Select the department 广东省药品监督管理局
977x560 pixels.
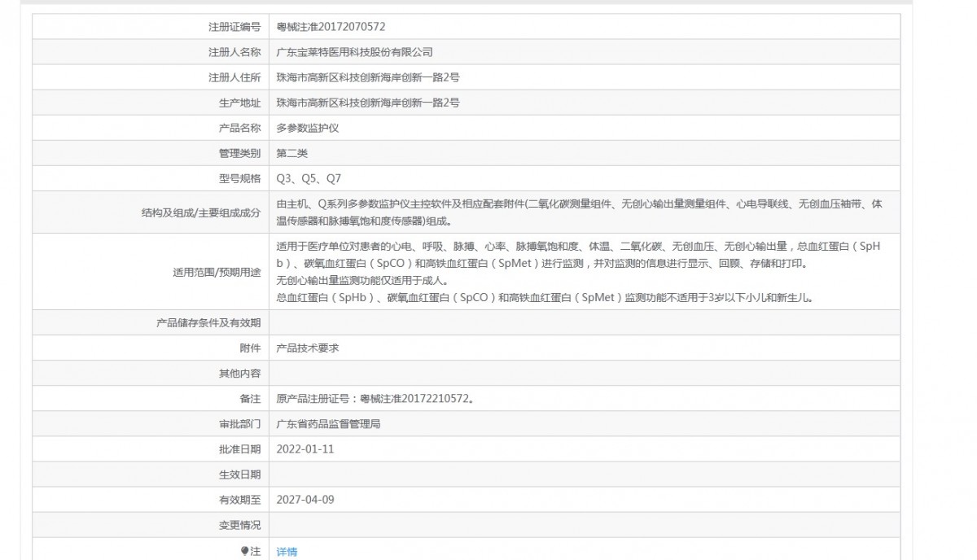[329, 423]
